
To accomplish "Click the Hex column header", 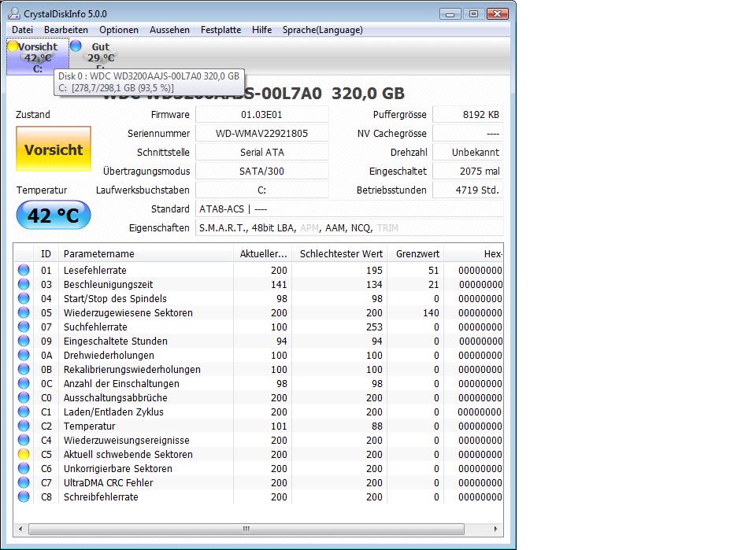I will pos(473,254).
